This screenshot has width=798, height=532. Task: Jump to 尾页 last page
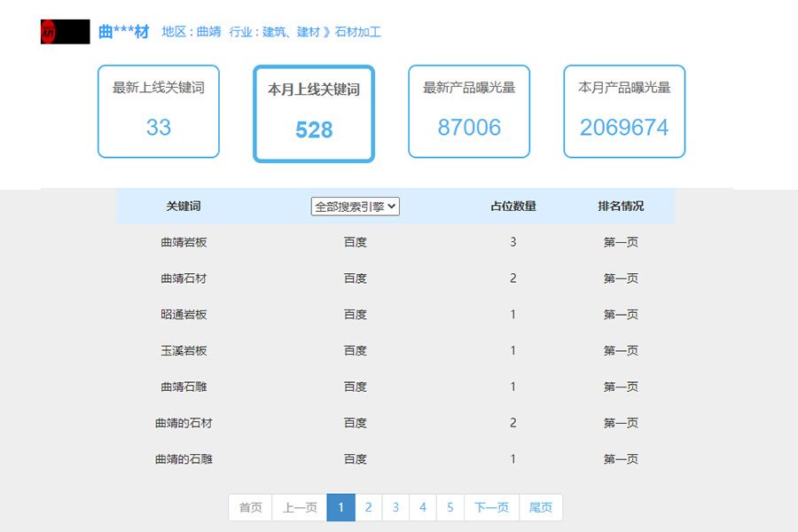point(541,507)
